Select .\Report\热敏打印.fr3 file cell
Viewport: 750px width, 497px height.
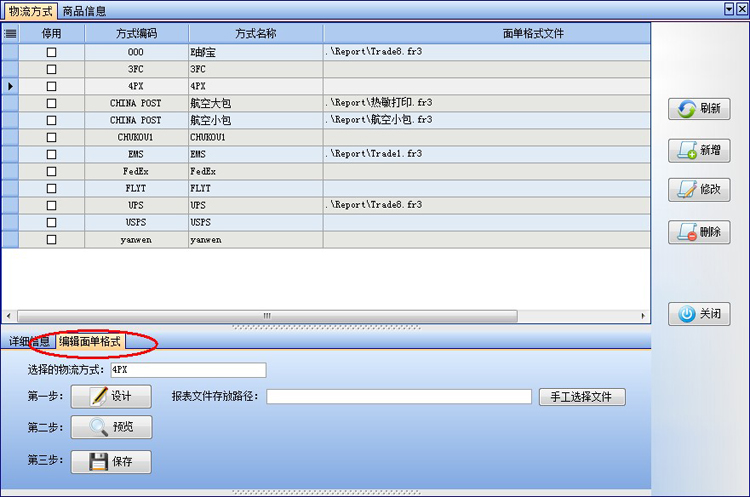click(486, 103)
